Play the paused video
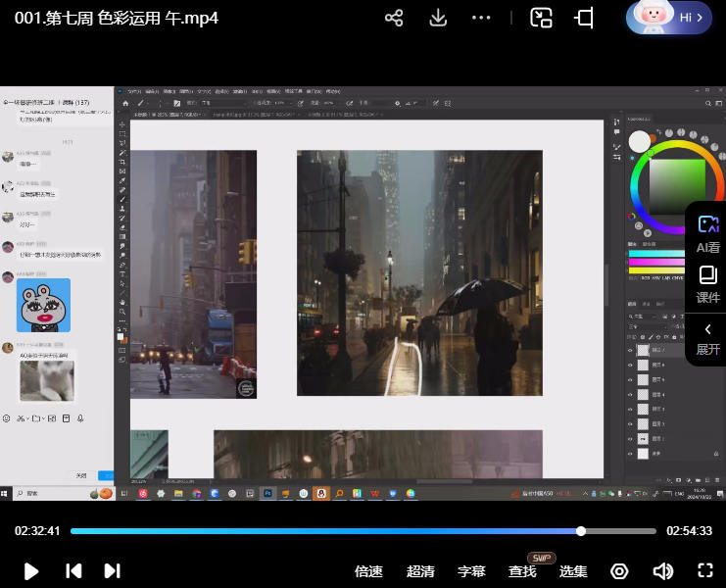726x588 pixels. pyautogui.click(x=31, y=571)
